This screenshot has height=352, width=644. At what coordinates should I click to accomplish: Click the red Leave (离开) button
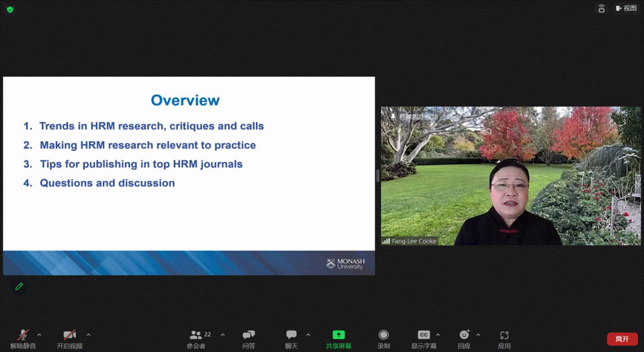pyautogui.click(x=622, y=339)
